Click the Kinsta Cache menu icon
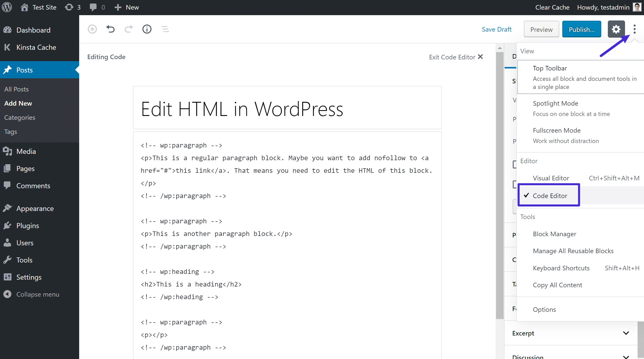644x359 pixels. [x=8, y=47]
